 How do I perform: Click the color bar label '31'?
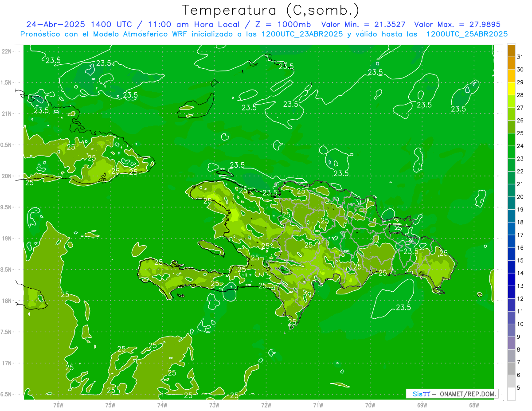[520, 57]
